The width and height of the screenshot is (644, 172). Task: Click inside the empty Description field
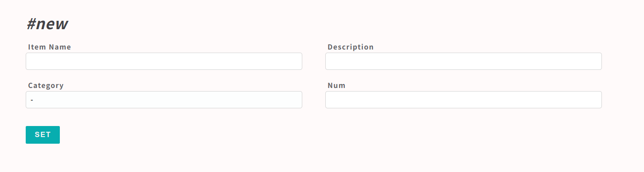tap(464, 61)
